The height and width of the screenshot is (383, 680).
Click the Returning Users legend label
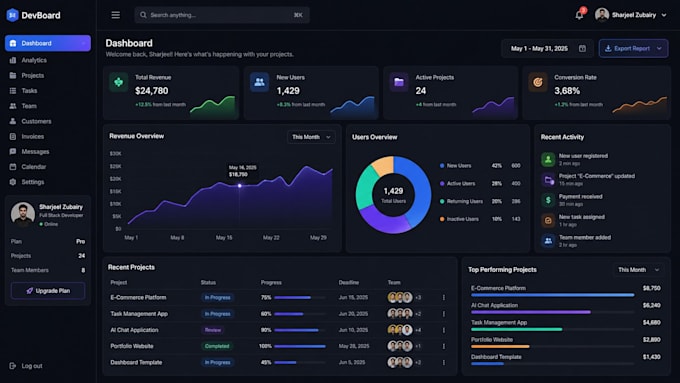coord(464,201)
